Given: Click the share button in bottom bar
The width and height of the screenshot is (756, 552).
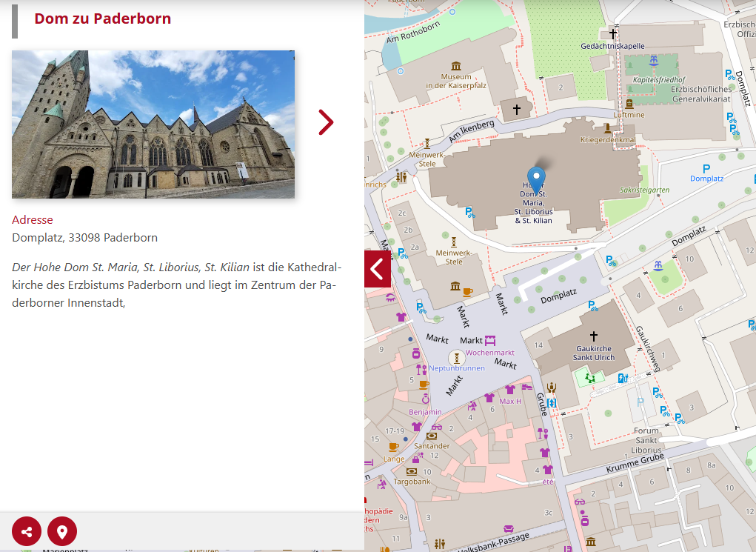Looking at the screenshot, I should click(x=27, y=531).
